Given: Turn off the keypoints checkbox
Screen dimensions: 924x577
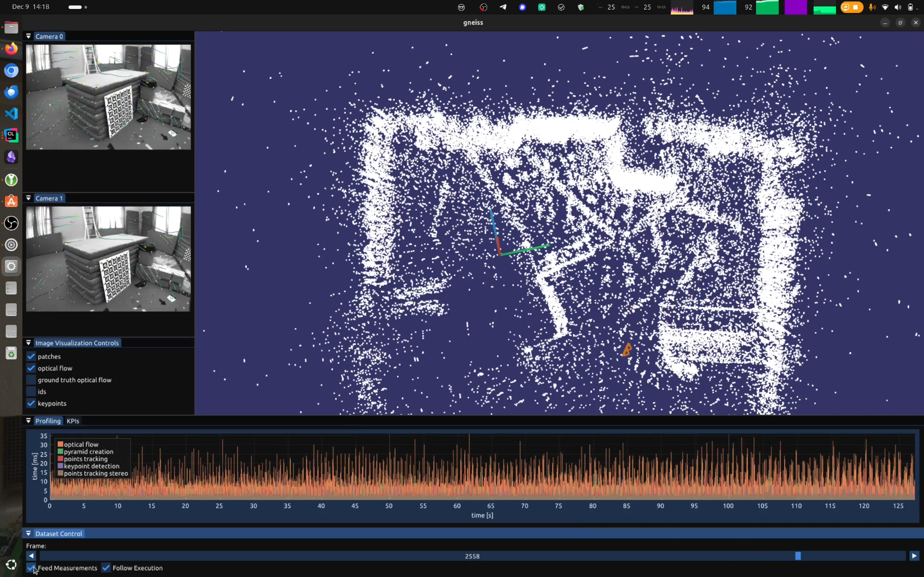Looking at the screenshot, I should 31,404.
